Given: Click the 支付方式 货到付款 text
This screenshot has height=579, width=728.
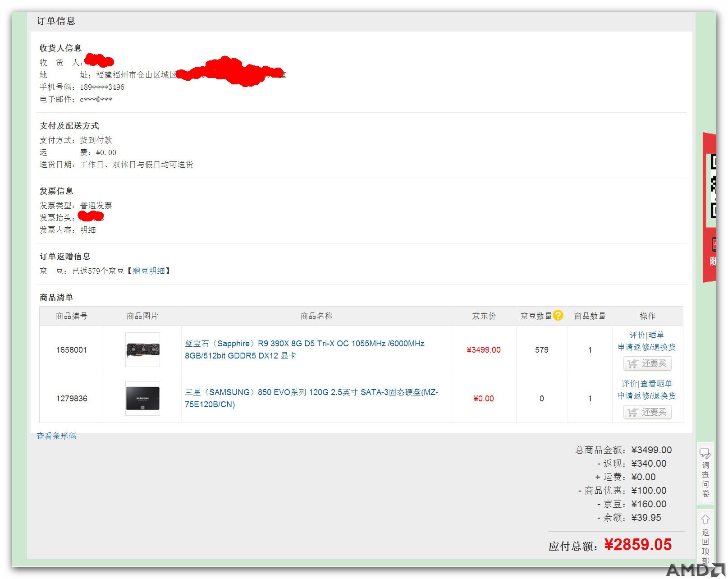Looking at the screenshot, I should (76, 140).
